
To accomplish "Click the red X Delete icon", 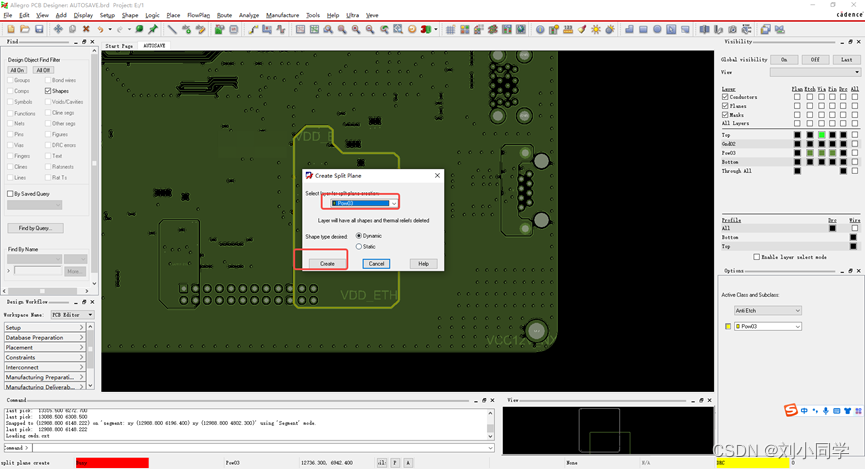I will [x=86, y=29].
